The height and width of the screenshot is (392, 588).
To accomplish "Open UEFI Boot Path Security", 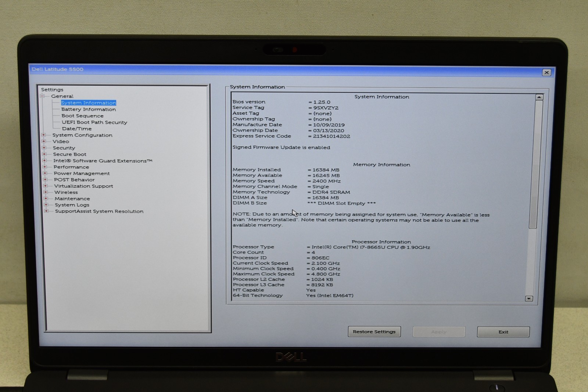I will [x=94, y=122].
